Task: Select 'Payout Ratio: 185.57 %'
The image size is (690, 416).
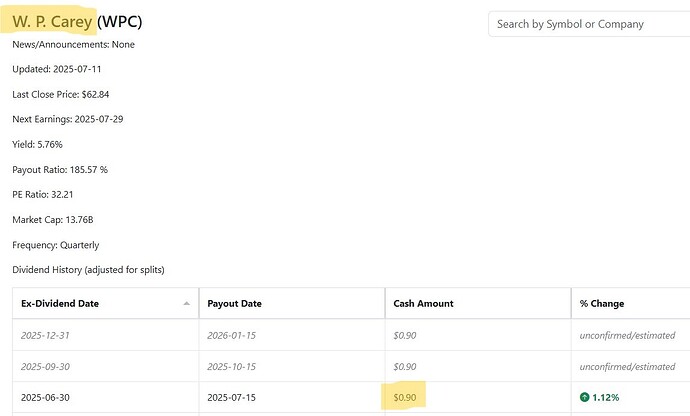Action: [60, 169]
